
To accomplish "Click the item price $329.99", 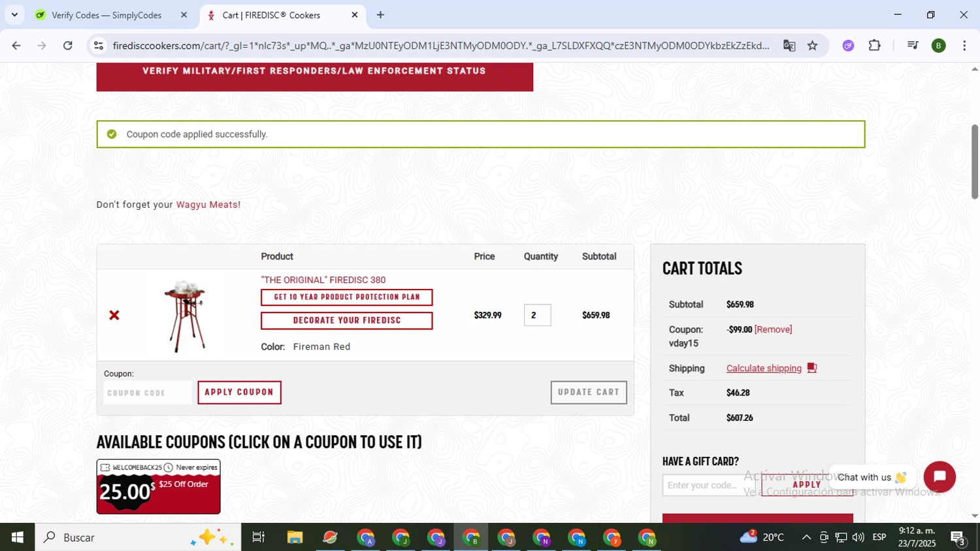I will (487, 315).
